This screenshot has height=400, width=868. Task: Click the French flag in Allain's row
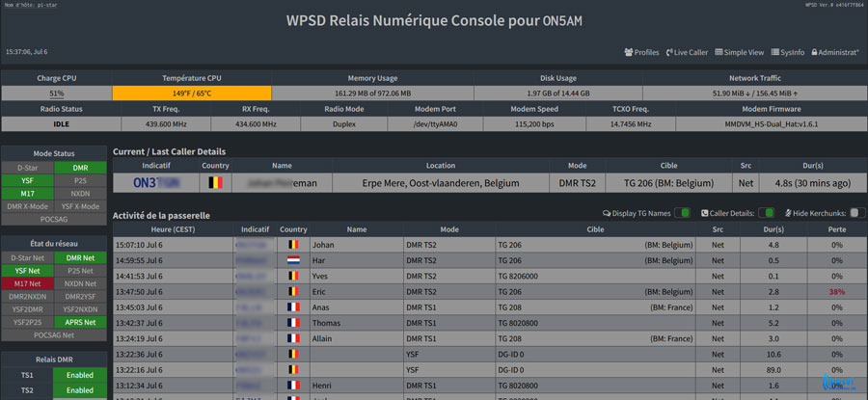pos(293,338)
